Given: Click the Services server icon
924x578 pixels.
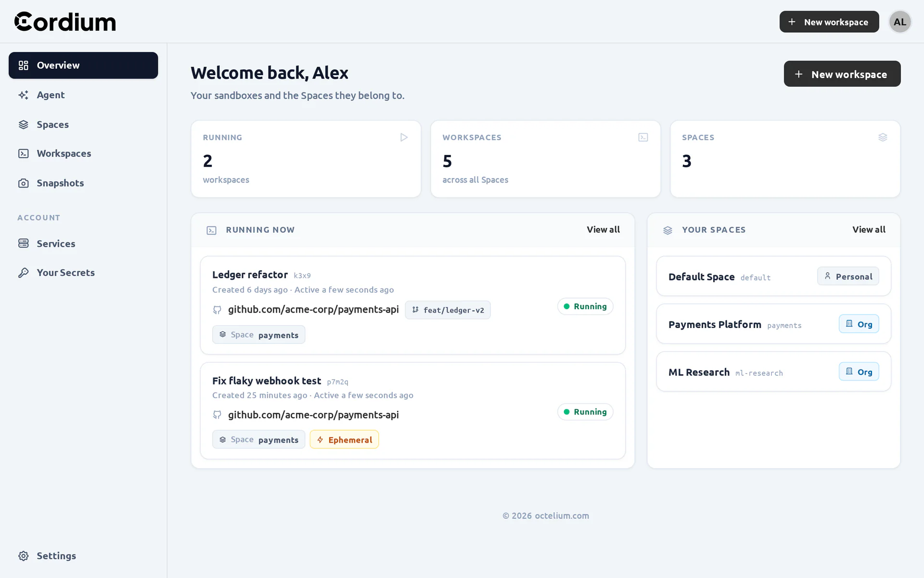Looking at the screenshot, I should (x=24, y=243).
